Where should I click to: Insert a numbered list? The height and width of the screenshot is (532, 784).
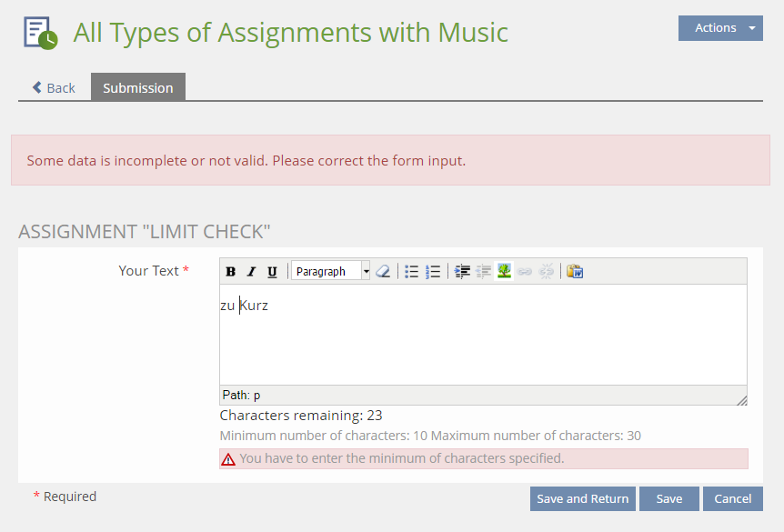[433, 271]
